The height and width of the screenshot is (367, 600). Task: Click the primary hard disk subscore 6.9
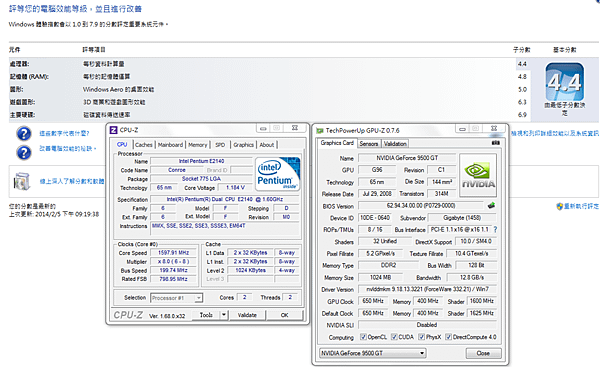coord(522,115)
